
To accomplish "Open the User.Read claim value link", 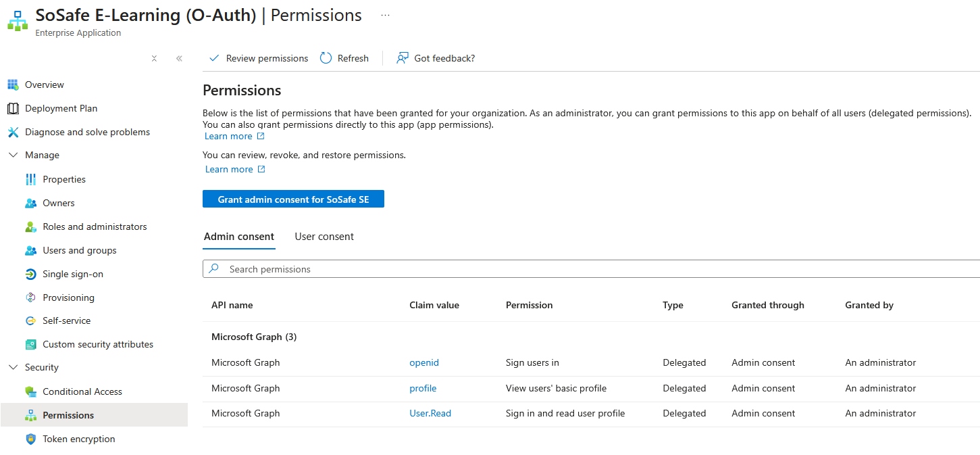I will [x=430, y=413].
